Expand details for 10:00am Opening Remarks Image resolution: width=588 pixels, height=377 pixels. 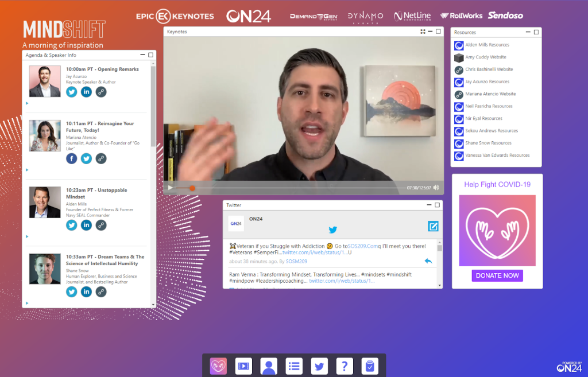click(x=27, y=103)
